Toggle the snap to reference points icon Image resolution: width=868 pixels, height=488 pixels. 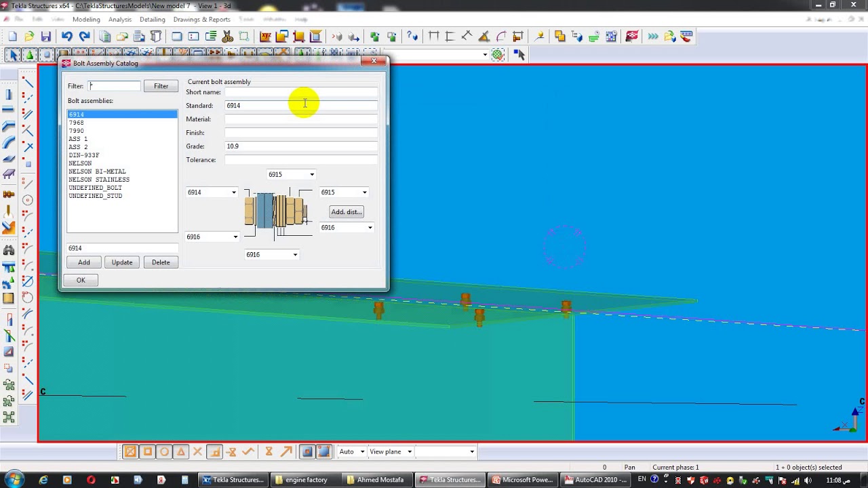130,451
